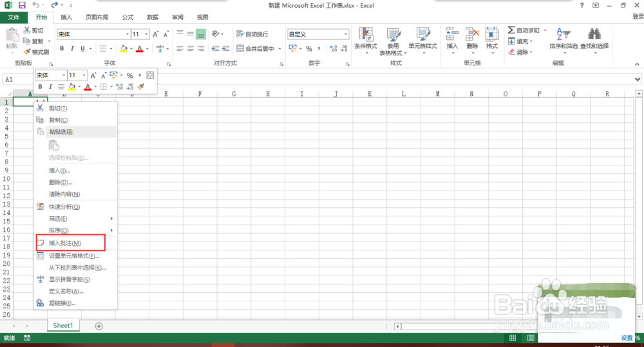644x347 pixels.
Task: Toggle Underline in the ribbon font group
Action: [82, 48]
